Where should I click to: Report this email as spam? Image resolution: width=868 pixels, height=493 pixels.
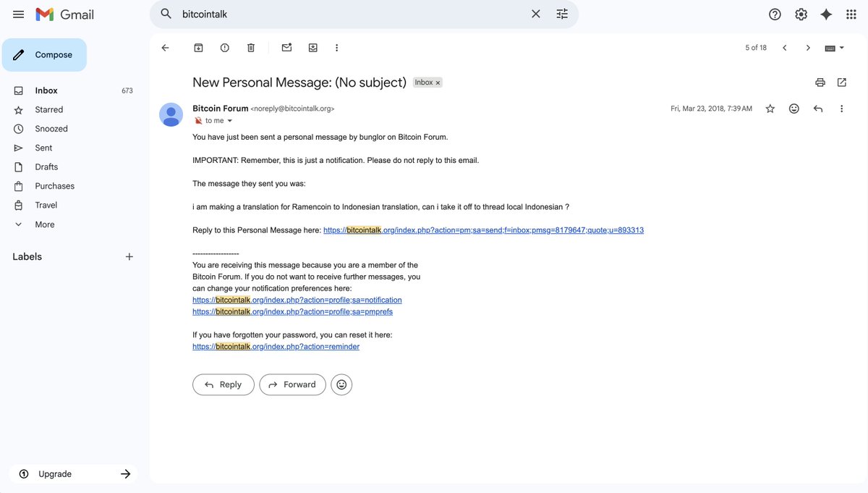point(225,48)
